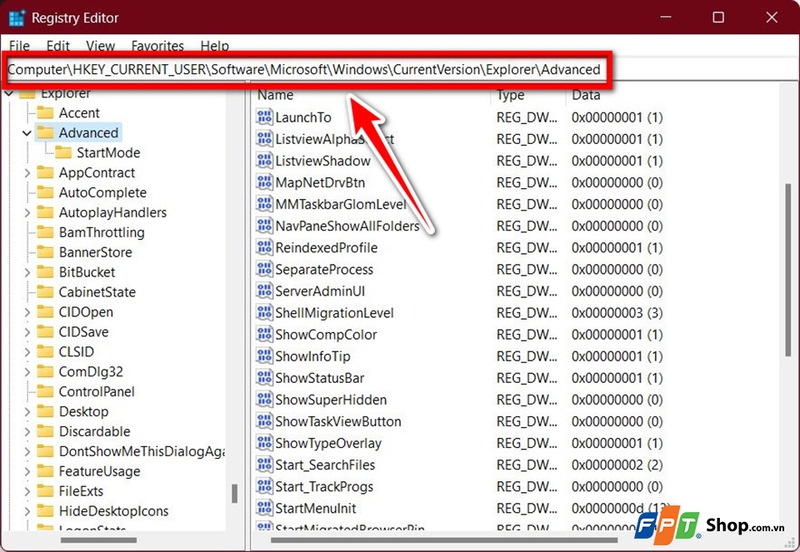Screen dimensions: 800x552
Task: Click the Accent folder icon
Action: tap(45, 112)
